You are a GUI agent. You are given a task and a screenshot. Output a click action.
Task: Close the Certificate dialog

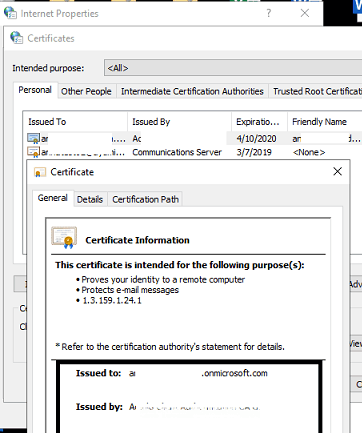click(337, 172)
